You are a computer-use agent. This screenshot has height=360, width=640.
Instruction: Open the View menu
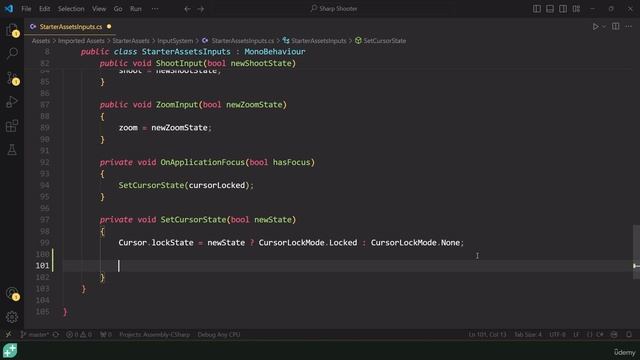99,9
